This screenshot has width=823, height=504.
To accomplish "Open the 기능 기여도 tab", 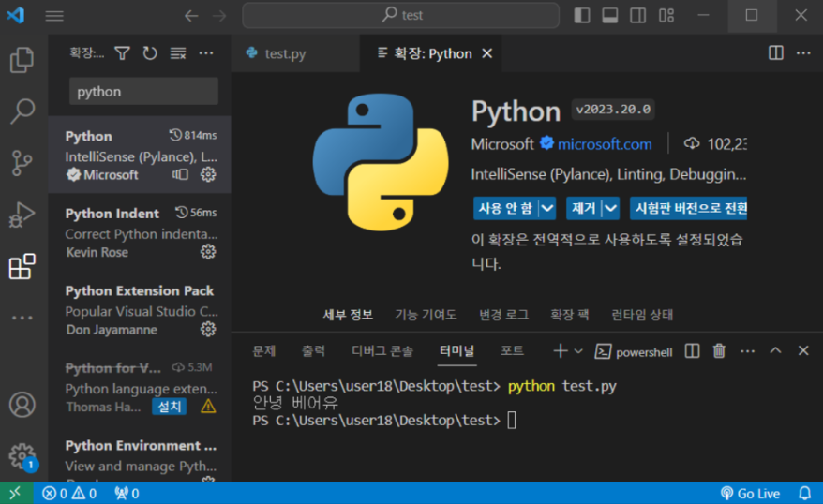I will coord(426,315).
